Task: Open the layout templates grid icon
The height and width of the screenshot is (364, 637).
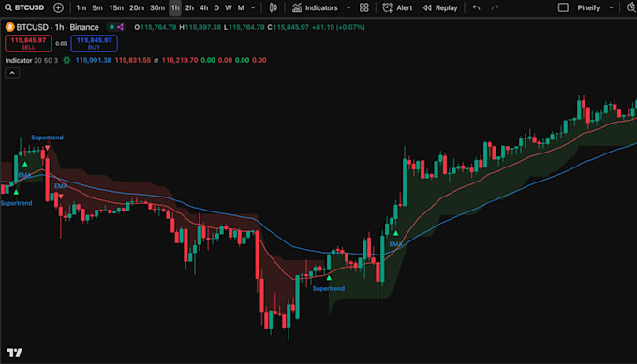Action: 364,7
